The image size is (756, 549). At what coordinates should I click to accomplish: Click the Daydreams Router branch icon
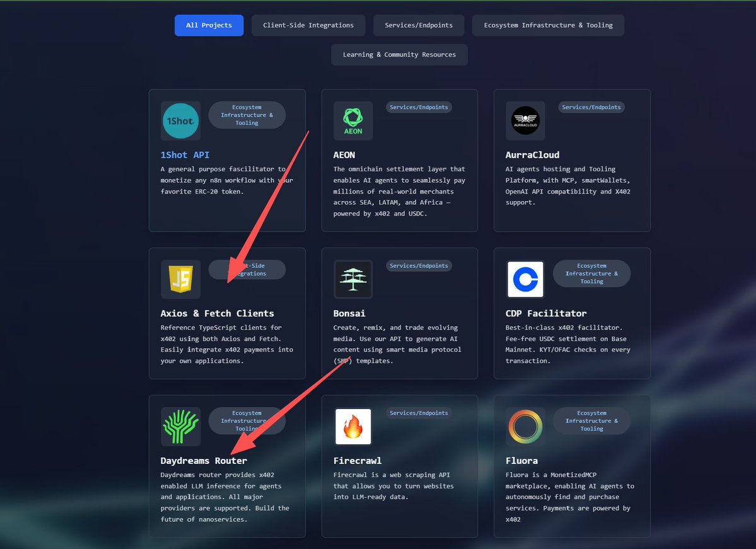(180, 426)
